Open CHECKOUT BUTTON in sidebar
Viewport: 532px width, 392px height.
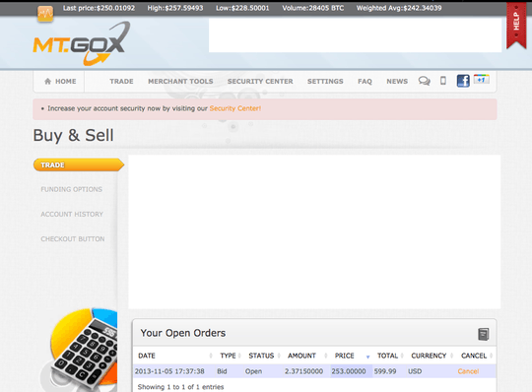click(73, 239)
